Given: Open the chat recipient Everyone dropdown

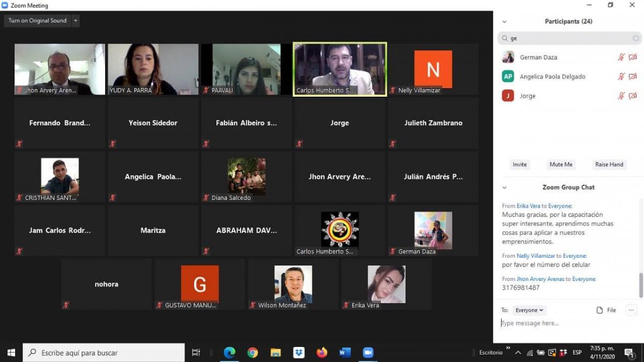Looking at the screenshot, I should tap(530, 310).
